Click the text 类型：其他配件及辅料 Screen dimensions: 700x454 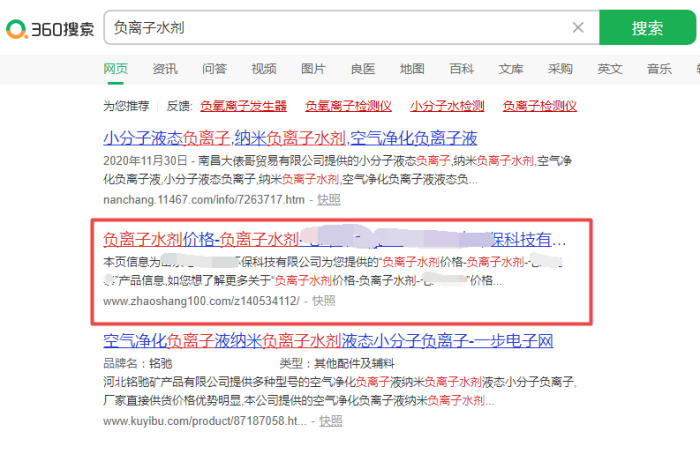click(x=337, y=363)
